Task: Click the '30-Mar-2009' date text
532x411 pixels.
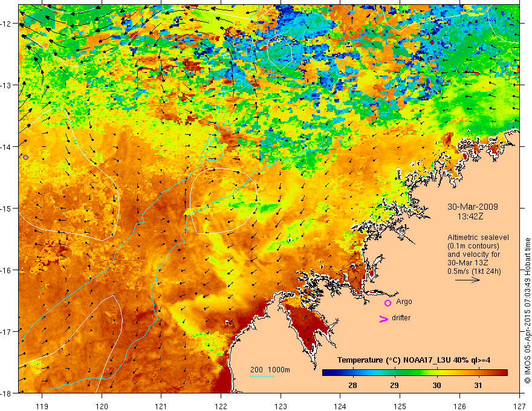Action: coord(473,207)
